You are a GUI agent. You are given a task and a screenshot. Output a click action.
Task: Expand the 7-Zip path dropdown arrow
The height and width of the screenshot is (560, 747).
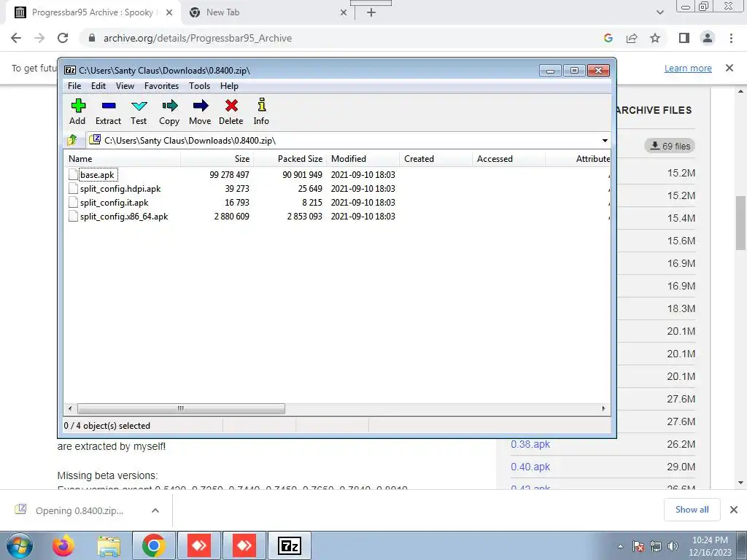coord(605,141)
